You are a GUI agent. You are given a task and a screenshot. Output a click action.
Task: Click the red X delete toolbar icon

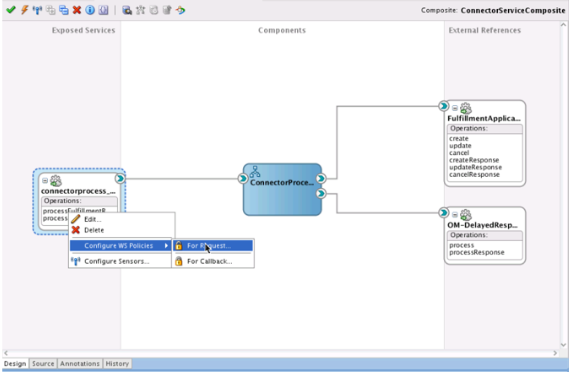click(x=77, y=10)
